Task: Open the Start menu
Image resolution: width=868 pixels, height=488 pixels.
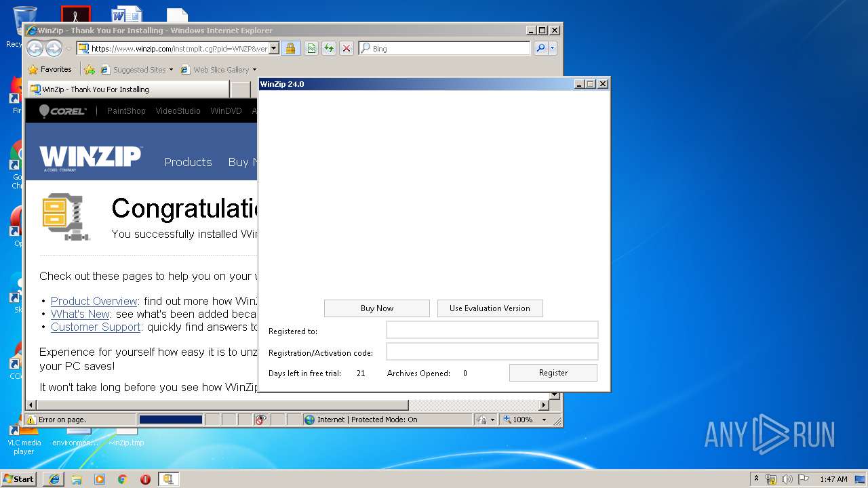Action: pyautogui.click(x=18, y=479)
